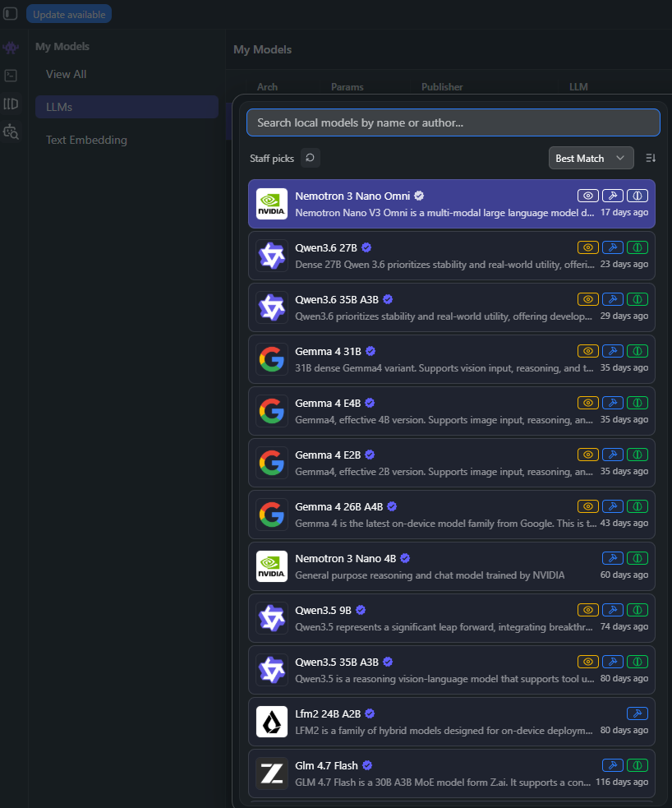Open the Gemma 4 E4B model entry
672x808 pixels.
tap(452, 411)
